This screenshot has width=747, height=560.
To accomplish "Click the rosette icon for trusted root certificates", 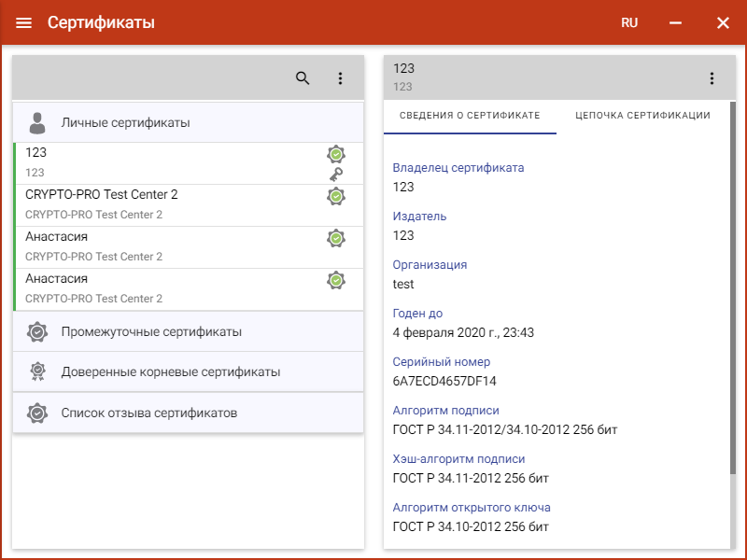I will pyautogui.click(x=37, y=371).
